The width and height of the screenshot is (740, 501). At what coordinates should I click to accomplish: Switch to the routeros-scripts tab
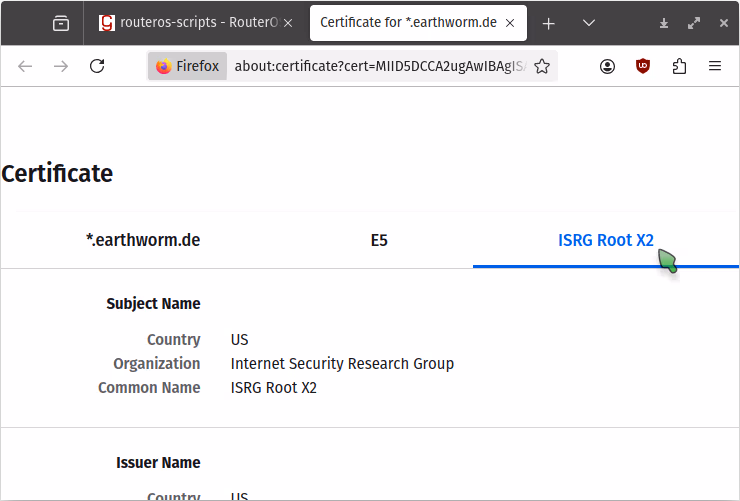pyautogui.click(x=190, y=23)
